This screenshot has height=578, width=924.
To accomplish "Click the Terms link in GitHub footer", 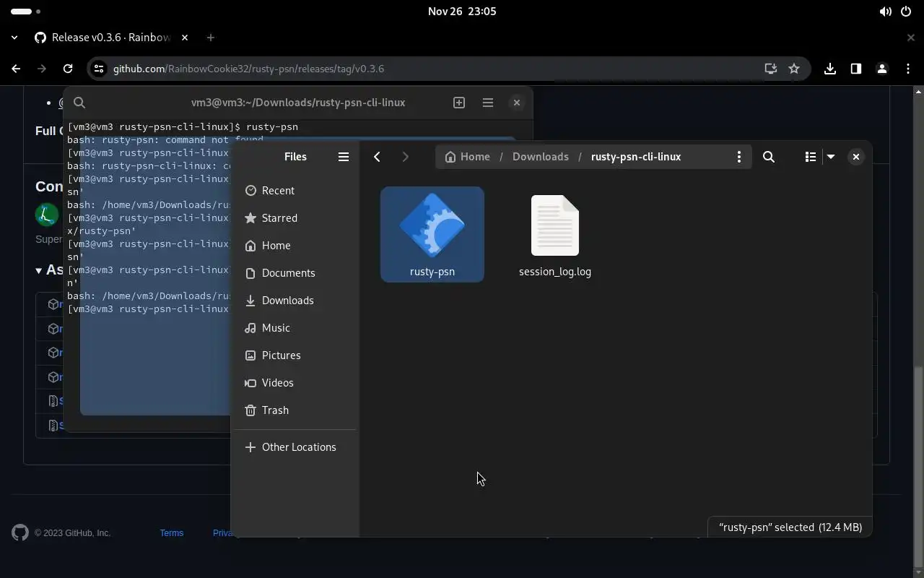I will tap(172, 533).
